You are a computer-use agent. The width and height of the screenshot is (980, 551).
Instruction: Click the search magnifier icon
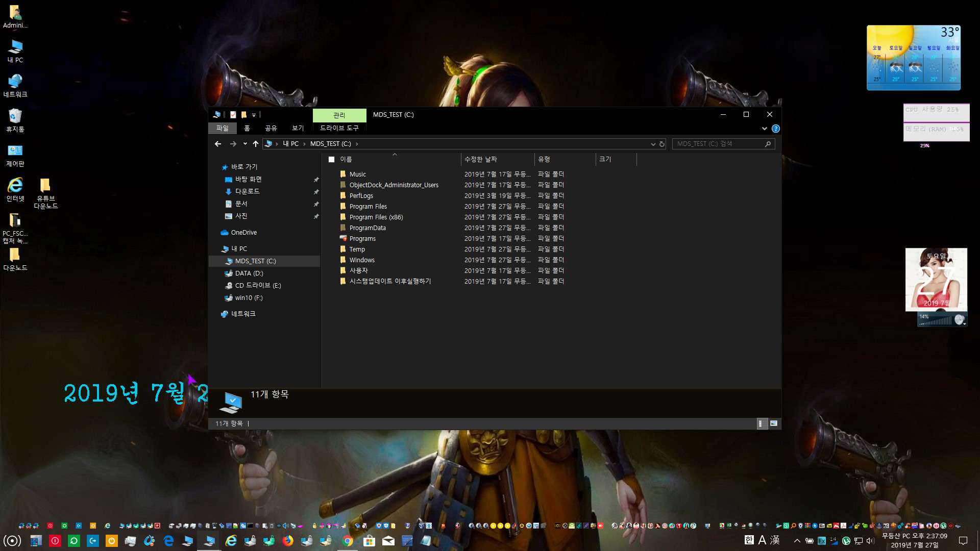768,144
